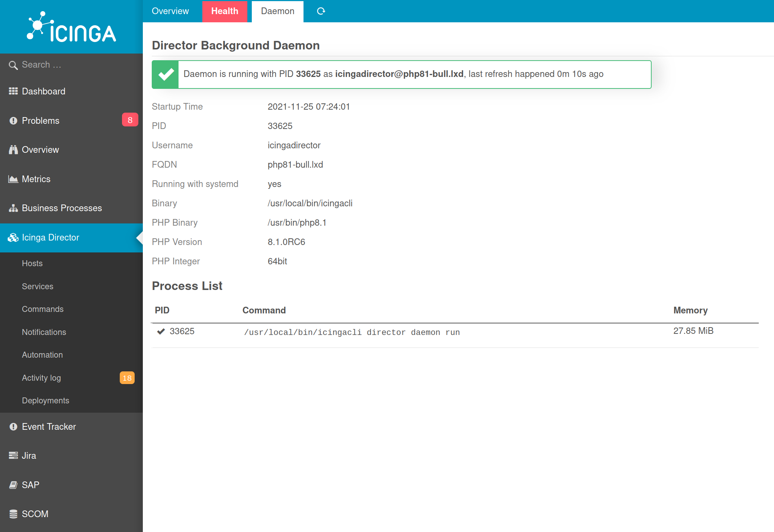774x532 pixels.
Task: Click the Icinga Director sidebar icon
Action: [13, 238]
